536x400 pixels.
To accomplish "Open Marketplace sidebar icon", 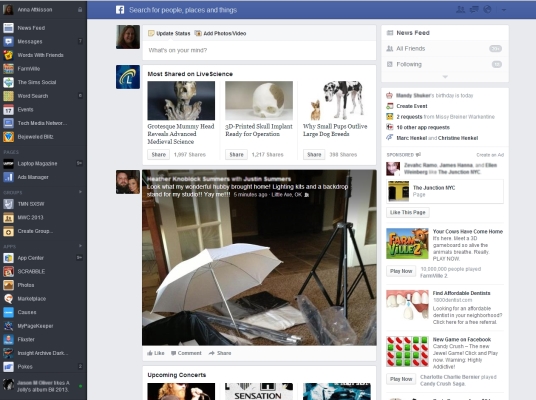I will 8,299.
